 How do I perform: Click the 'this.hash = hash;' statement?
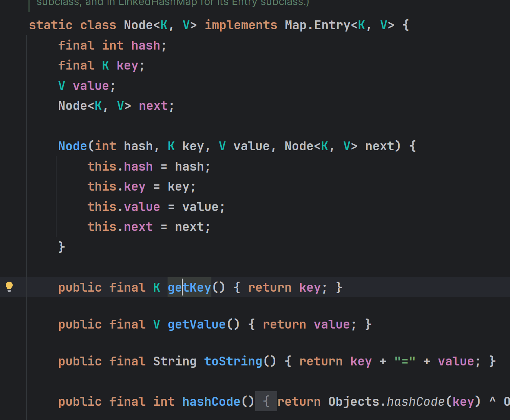click(149, 166)
